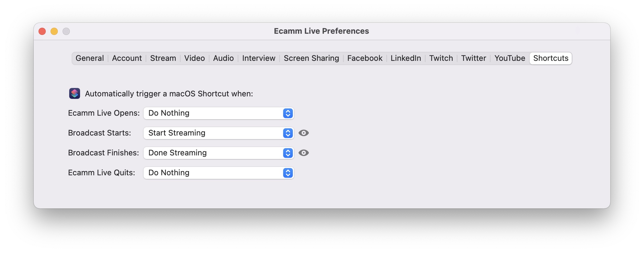Select the Twitter tab

click(x=474, y=58)
